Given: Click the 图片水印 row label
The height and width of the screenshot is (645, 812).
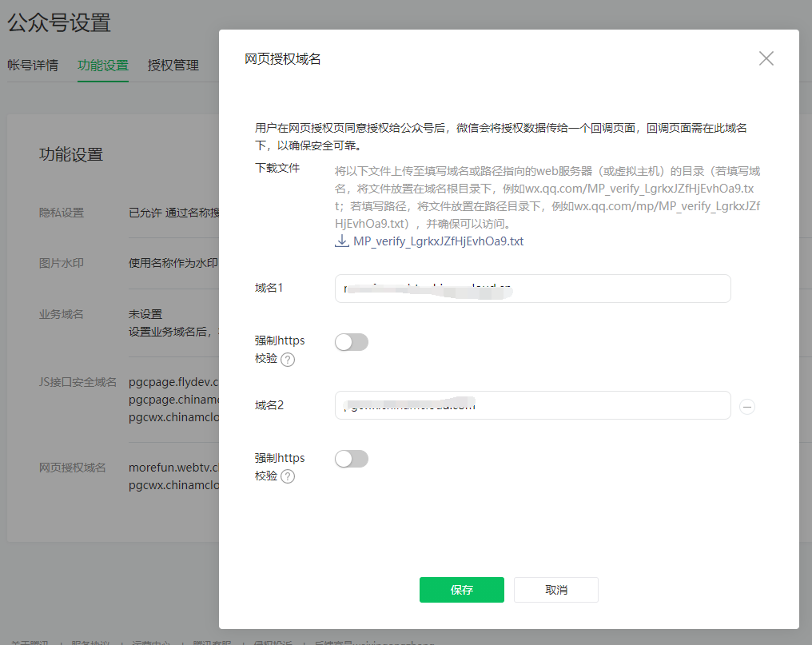Looking at the screenshot, I should [x=62, y=262].
